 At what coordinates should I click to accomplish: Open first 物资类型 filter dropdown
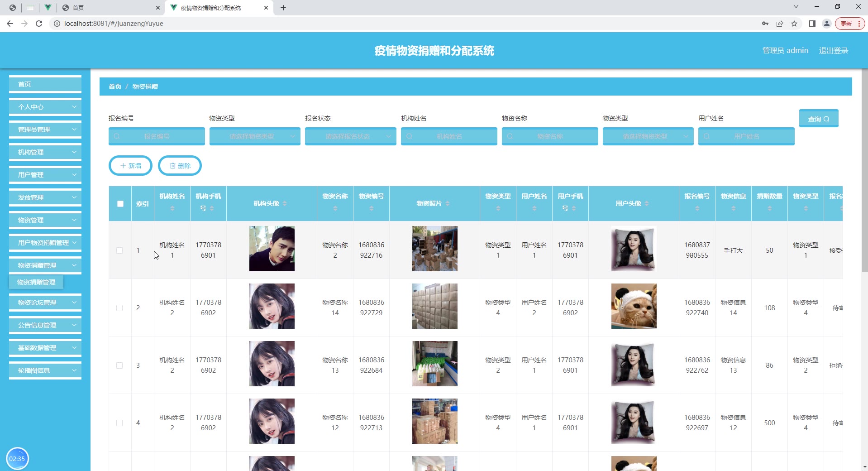click(x=255, y=136)
